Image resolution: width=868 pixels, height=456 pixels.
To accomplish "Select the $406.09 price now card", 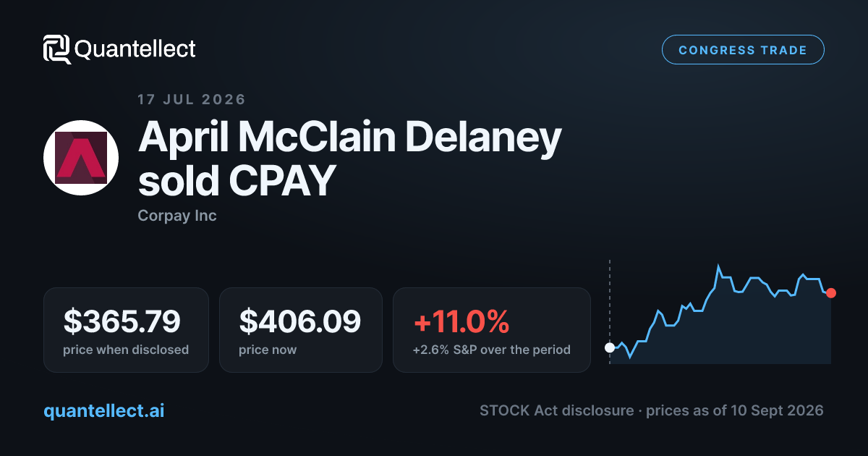I will point(300,330).
